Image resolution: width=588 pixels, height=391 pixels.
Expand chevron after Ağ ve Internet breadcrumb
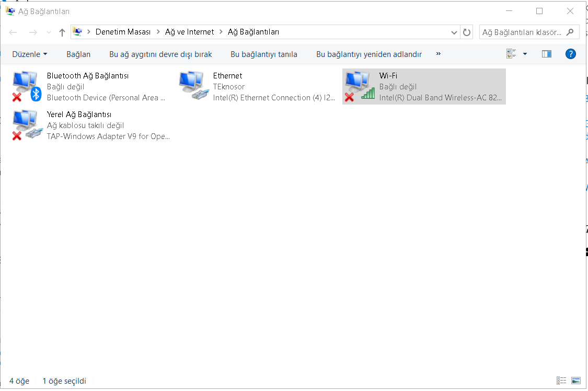221,32
